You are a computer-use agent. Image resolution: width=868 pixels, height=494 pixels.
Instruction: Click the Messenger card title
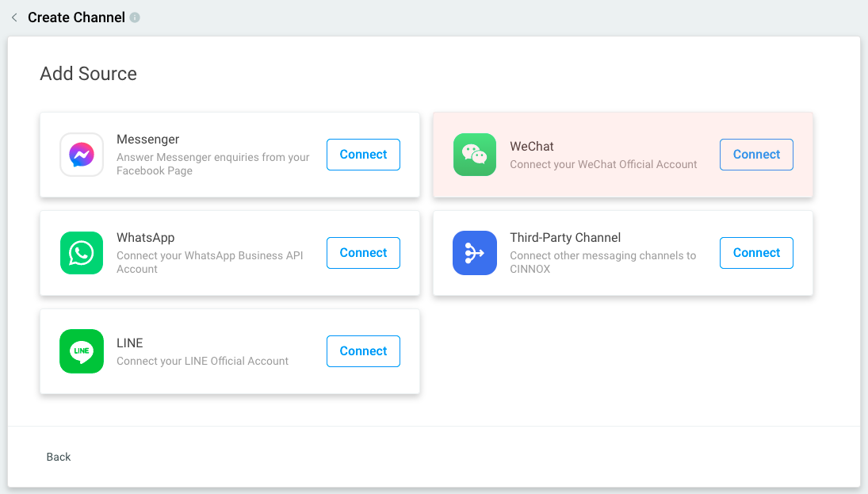point(147,139)
